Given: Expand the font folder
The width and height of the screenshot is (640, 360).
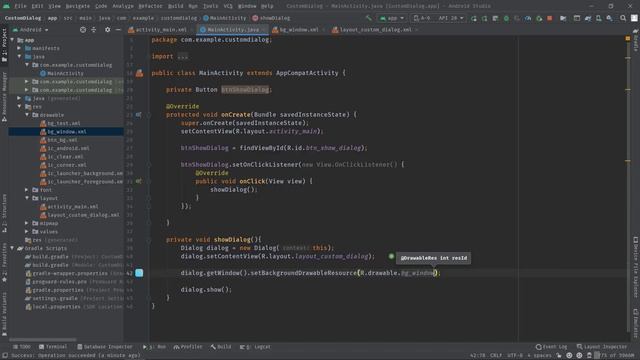Looking at the screenshot, I should coord(27,190).
